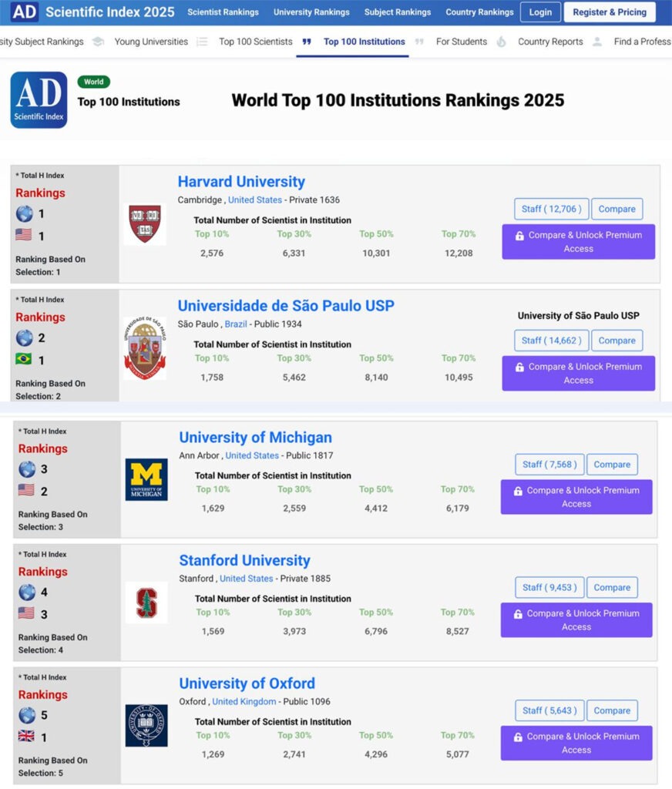This screenshot has height=789, width=672.
Task: Click the AD logo in header bar
Action: tap(25, 12)
